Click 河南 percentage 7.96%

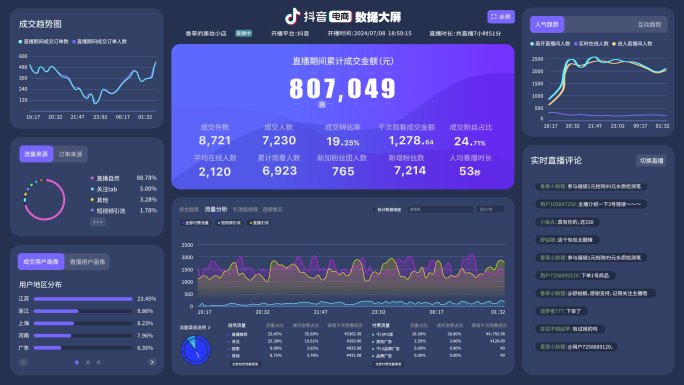(145, 335)
